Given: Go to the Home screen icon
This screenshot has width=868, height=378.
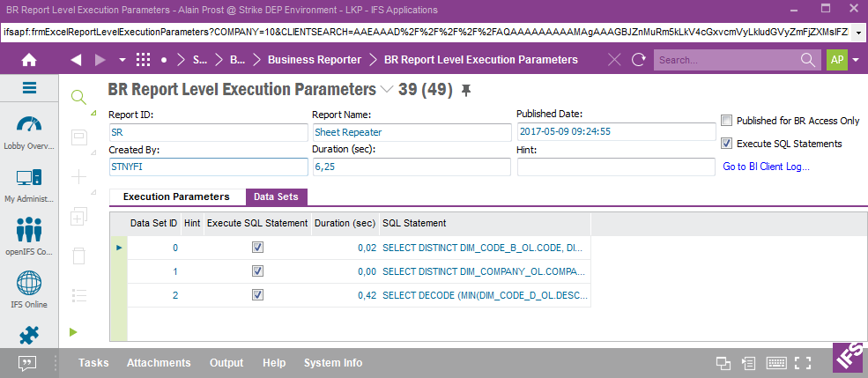Looking at the screenshot, I should 29,60.
